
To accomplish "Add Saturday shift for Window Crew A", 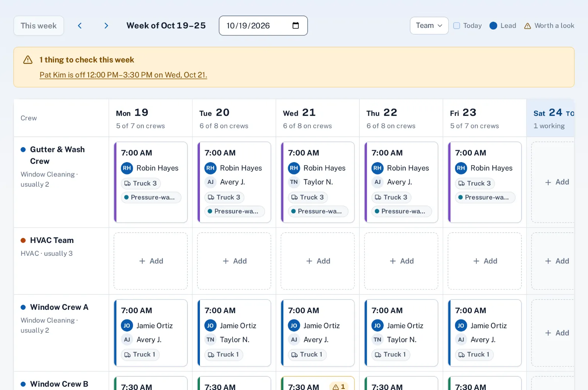I will 553,333.
